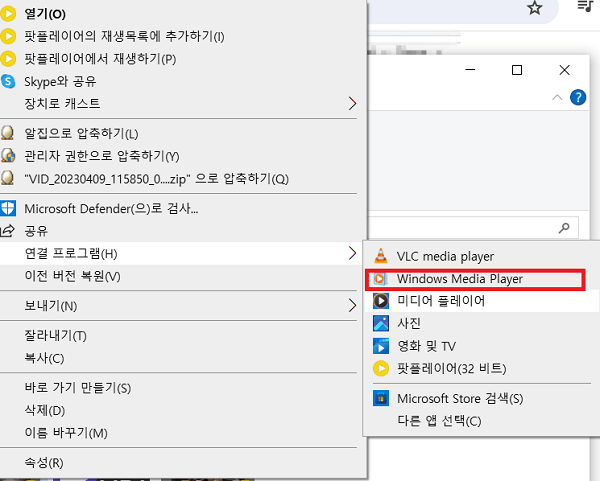Choose Skype와 공유
The width and height of the screenshot is (600, 481).
60,81
